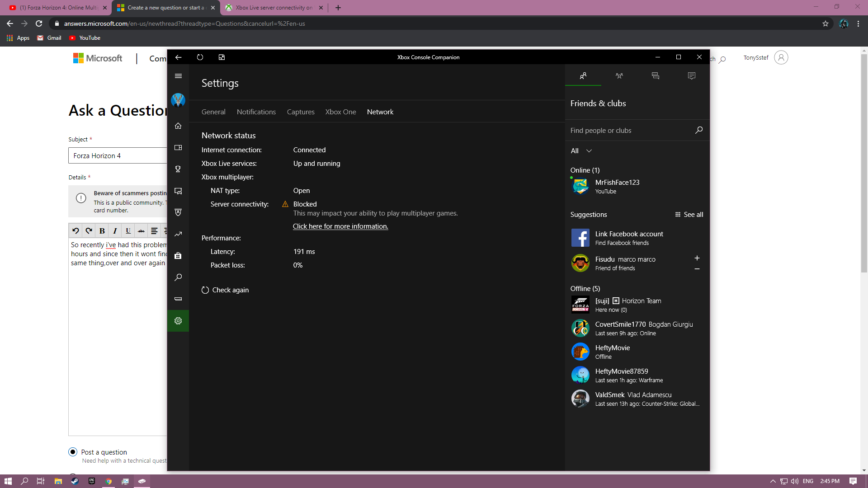Toggle Underline in question editor toolbar
This screenshot has width=868, height=488.
[128, 231]
